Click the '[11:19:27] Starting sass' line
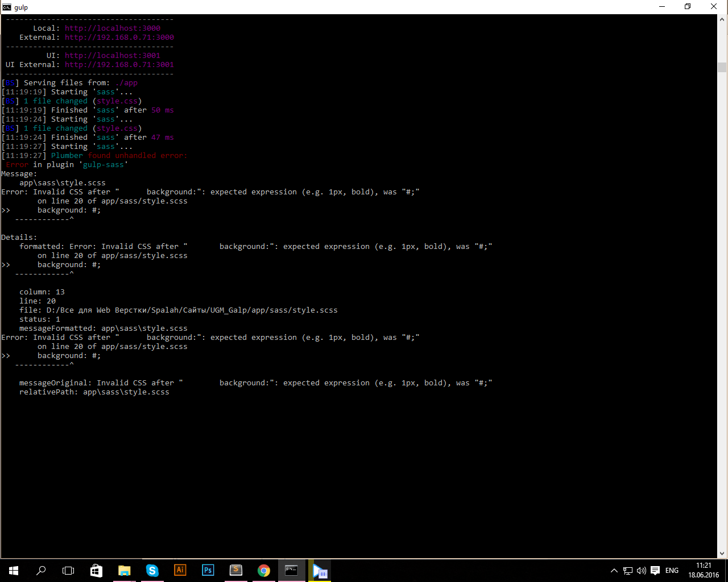The width and height of the screenshot is (728, 582). coord(67,147)
